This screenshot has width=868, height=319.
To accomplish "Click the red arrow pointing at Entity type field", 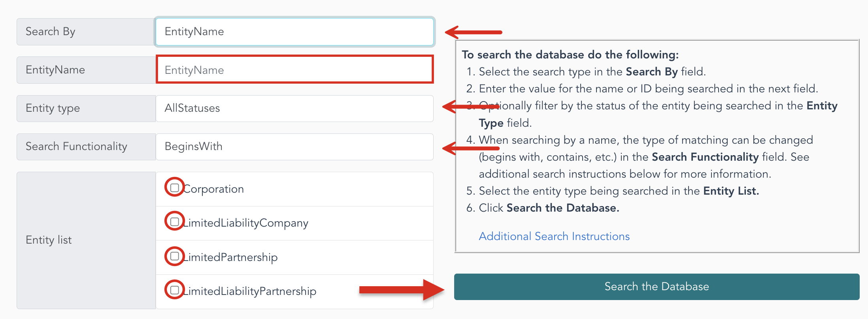I will (470, 107).
